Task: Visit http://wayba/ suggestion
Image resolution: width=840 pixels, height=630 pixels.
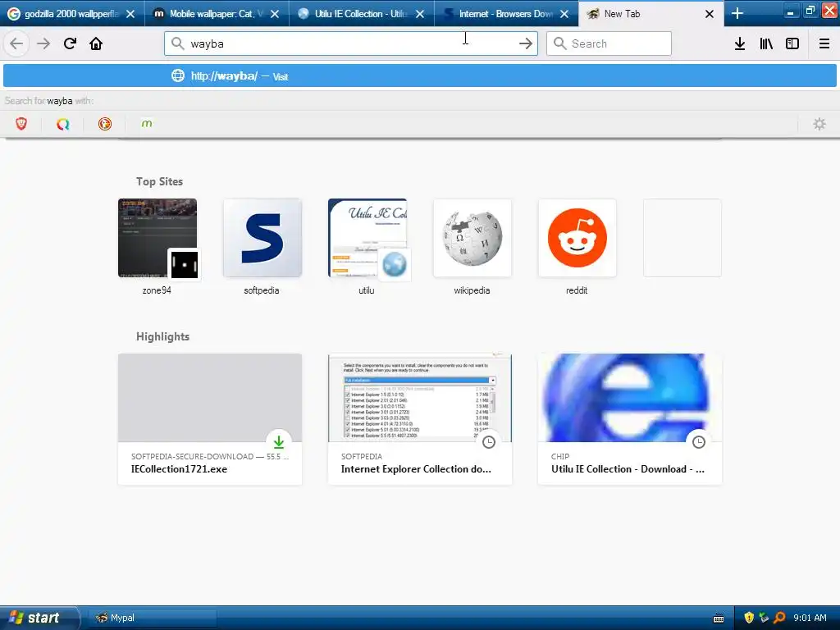Action: click(x=420, y=75)
